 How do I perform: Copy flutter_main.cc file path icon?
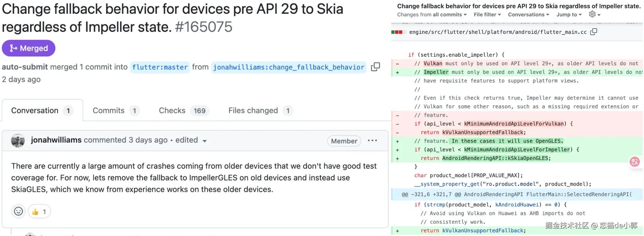(593, 32)
